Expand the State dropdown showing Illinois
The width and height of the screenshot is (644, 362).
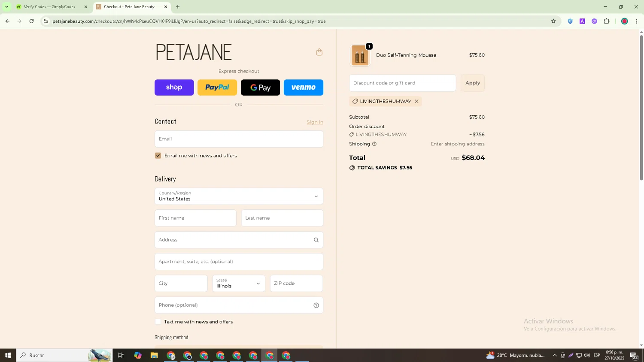pyautogui.click(x=239, y=284)
